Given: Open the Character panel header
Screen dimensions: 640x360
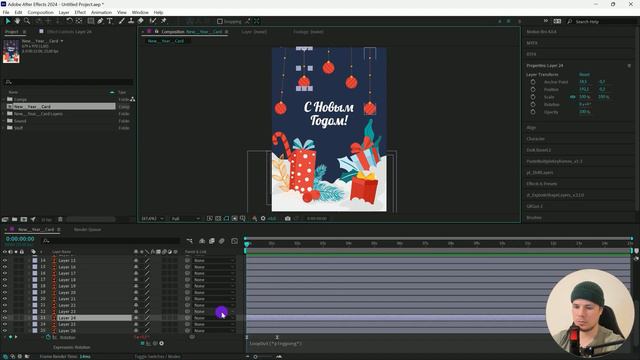Looking at the screenshot, I should click(536, 139).
